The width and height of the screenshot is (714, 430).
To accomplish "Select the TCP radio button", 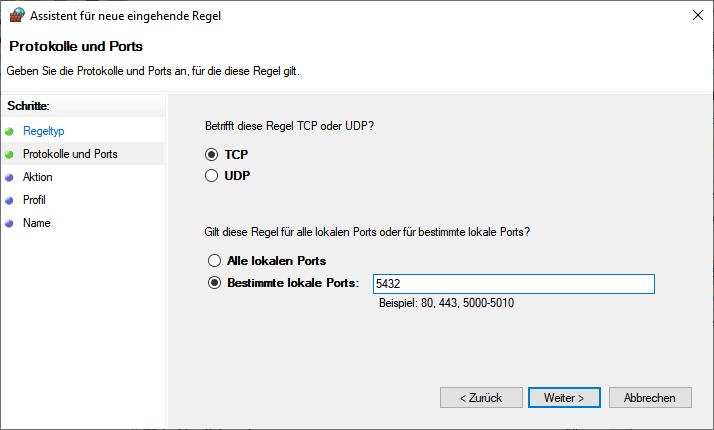I will coord(211,155).
